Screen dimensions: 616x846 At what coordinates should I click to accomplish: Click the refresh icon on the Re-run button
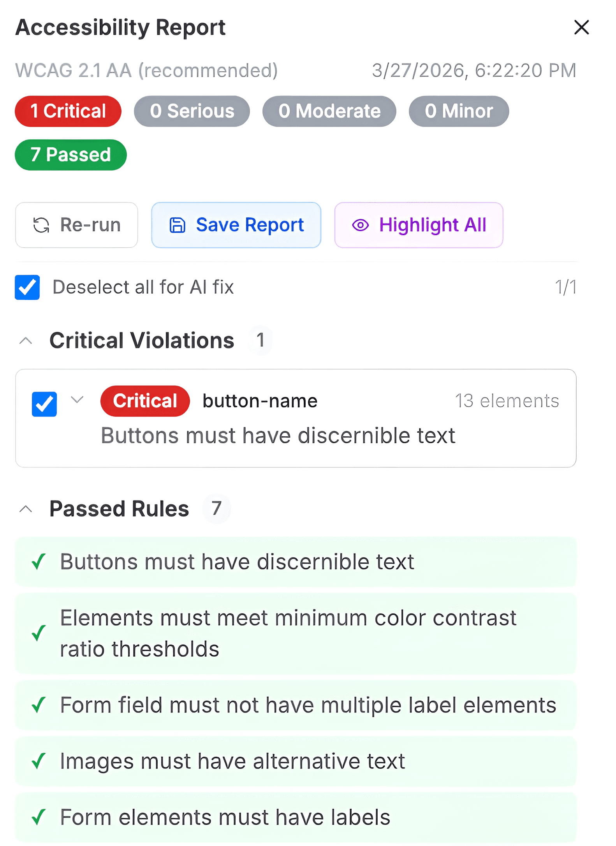point(42,225)
